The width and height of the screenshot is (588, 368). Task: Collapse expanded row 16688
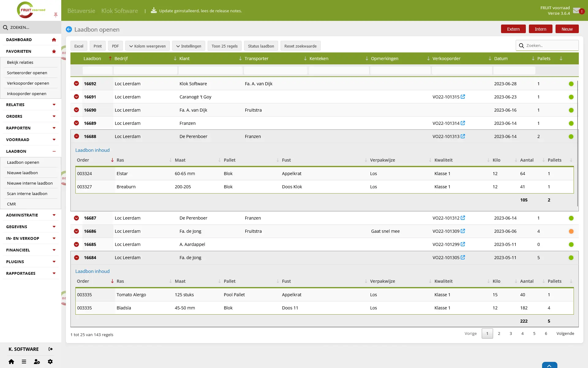[x=77, y=136]
